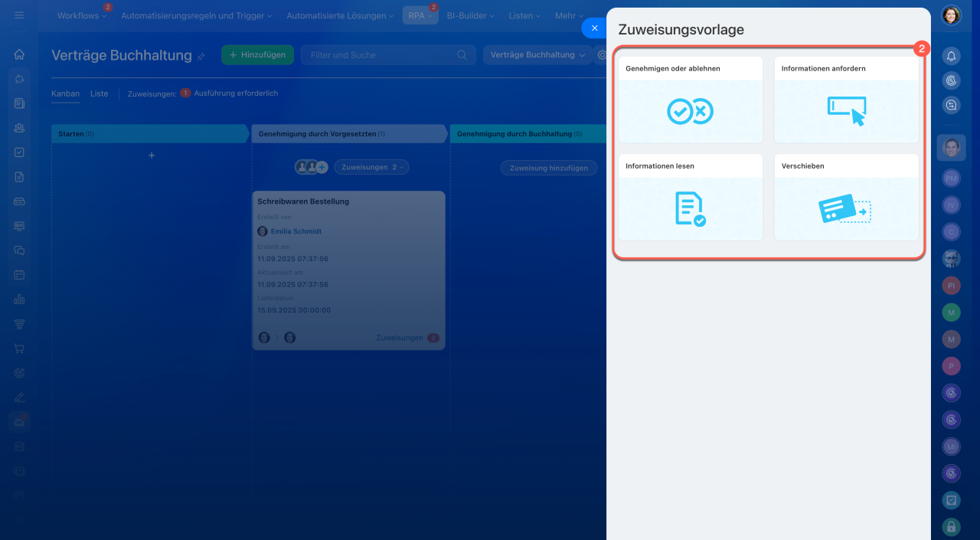Image resolution: width=980 pixels, height=540 pixels.
Task: Open Emilia Schmidt profile link
Action: tap(296, 231)
